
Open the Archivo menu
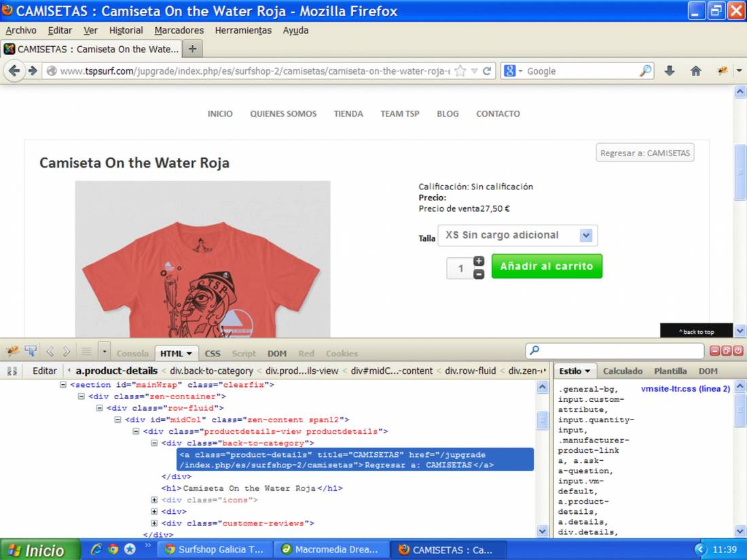21,31
